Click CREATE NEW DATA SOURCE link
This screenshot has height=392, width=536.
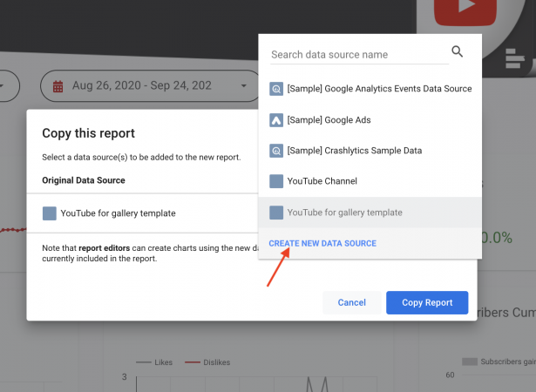point(322,243)
